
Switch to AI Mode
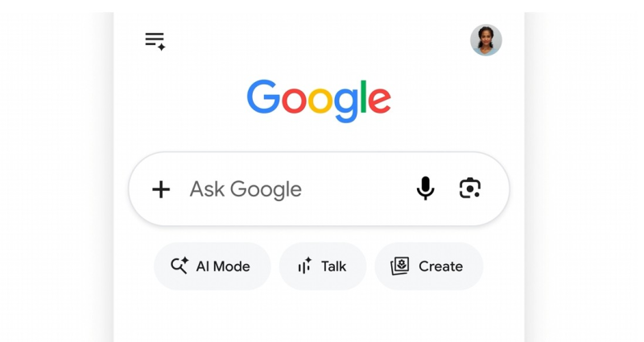213,266
